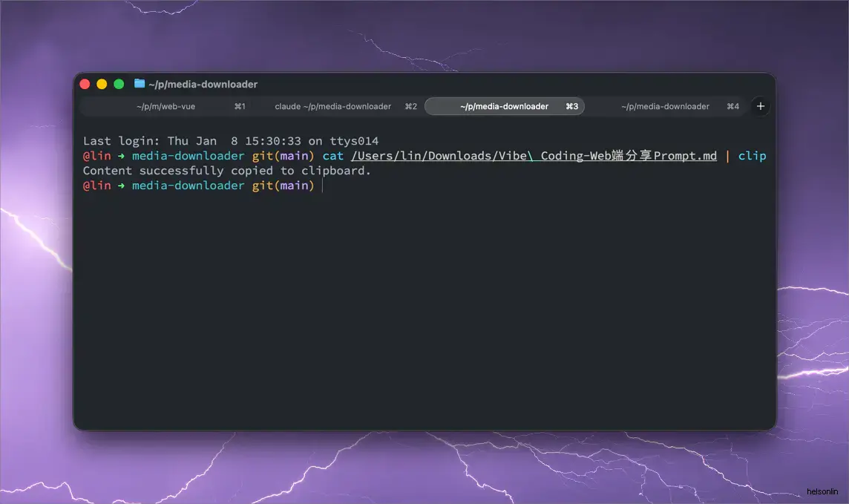The image size is (849, 504).
Task: Click the new tab plus button
Action: coord(760,106)
